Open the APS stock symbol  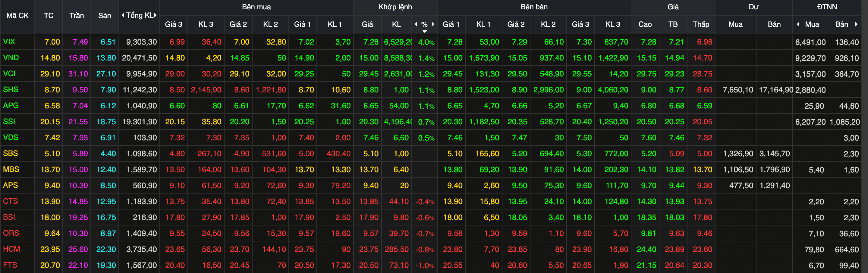click(11, 185)
